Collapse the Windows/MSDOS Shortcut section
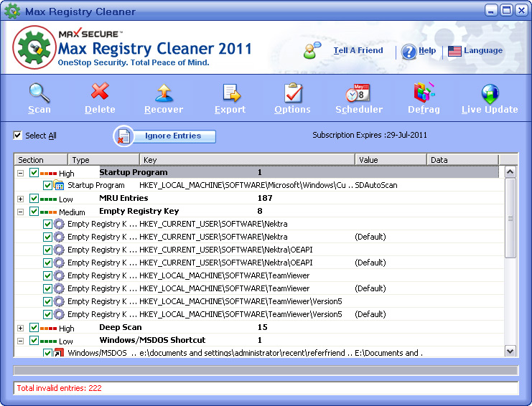532x406 pixels. click(20, 341)
